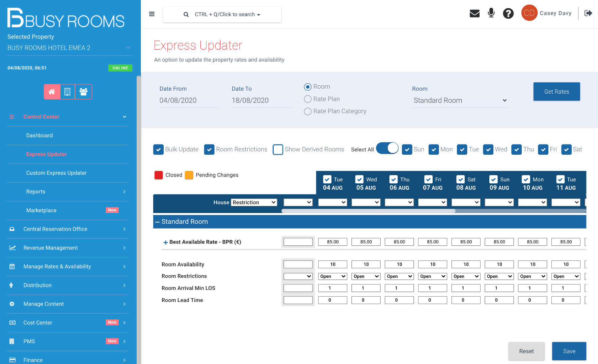Click the PMS building icon
The width and height of the screenshot is (598, 364).
[x=12, y=341]
